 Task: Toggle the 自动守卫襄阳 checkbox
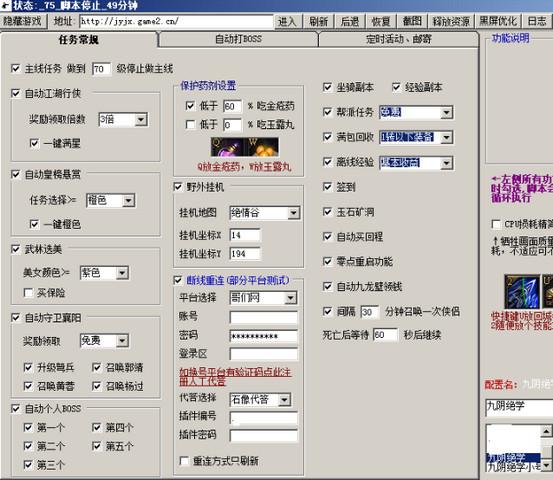[x=16, y=317]
